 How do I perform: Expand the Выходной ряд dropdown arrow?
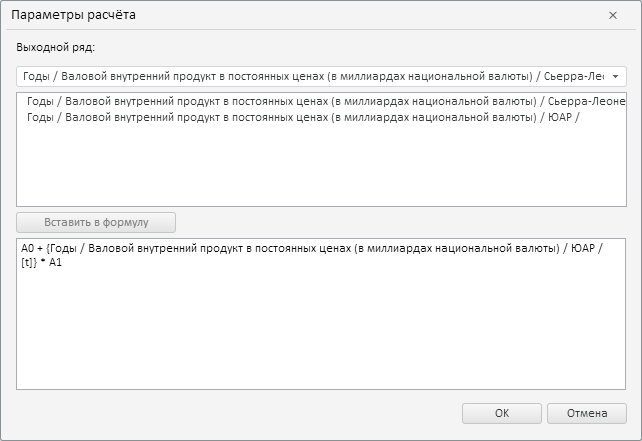tap(616, 76)
